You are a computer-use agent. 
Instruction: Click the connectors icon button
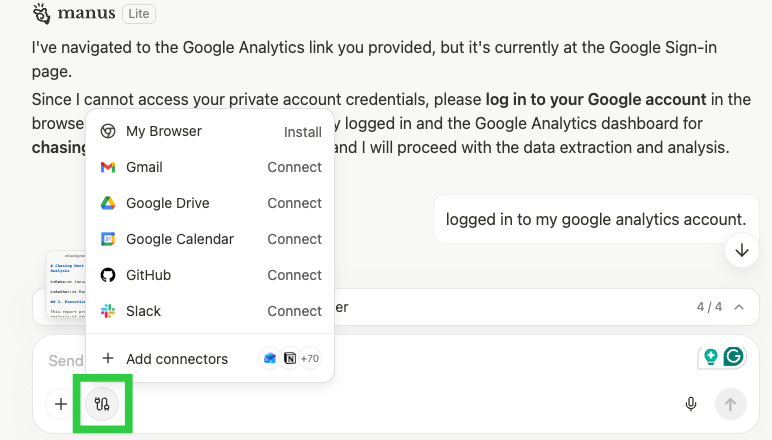click(102, 404)
